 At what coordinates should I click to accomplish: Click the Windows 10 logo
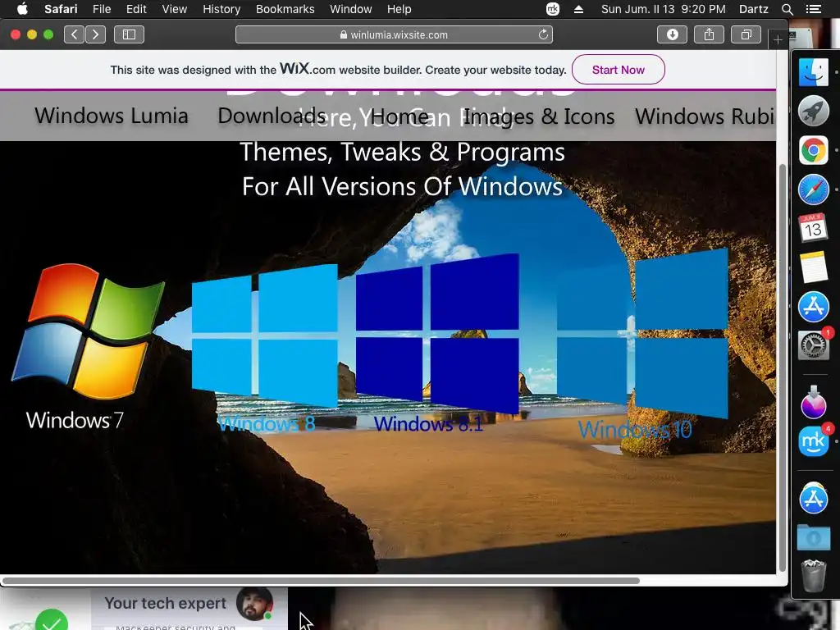point(642,333)
